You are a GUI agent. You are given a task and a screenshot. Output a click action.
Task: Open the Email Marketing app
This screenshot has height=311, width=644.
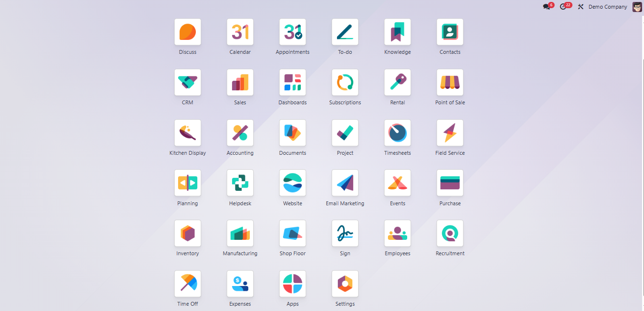pyautogui.click(x=345, y=183)
